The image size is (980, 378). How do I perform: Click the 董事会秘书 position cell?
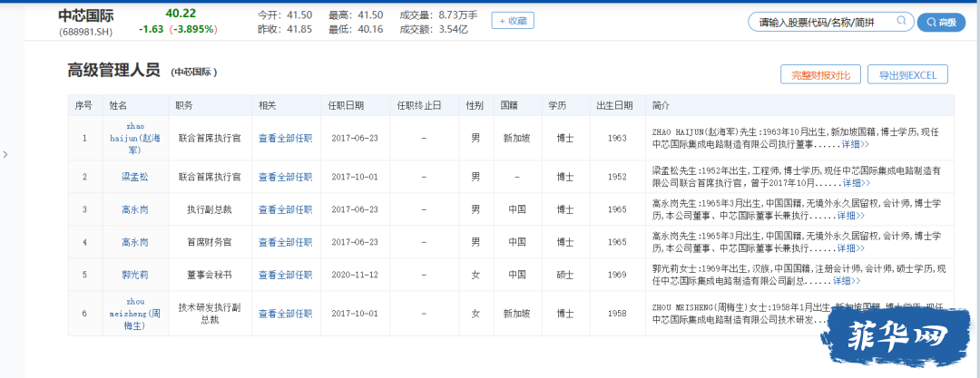tap(210, 275)
